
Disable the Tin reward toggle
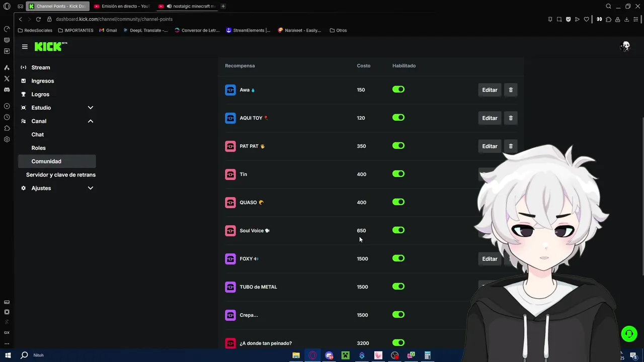click(398, 174)
